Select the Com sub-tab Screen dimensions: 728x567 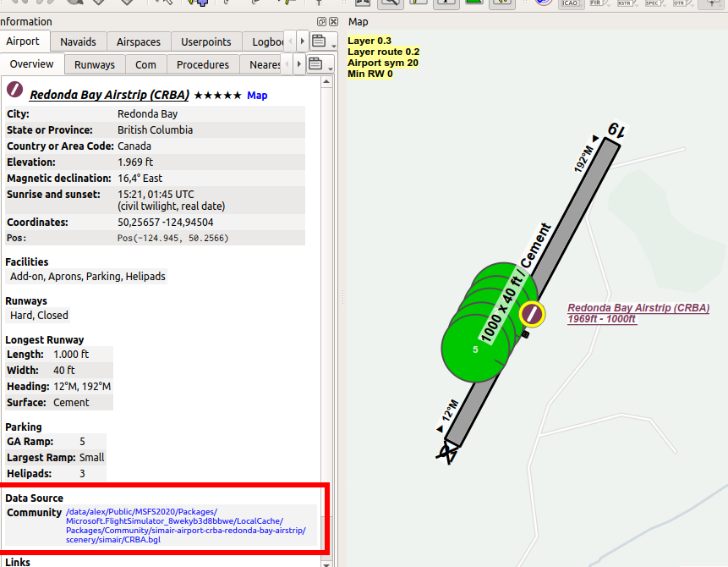click(145, 64)
